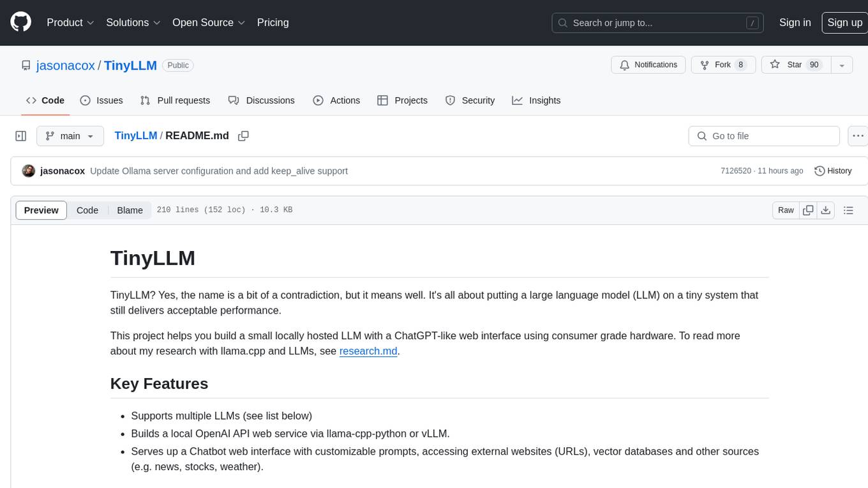Open the GitHub homepage logo

(x=21, y=22)
